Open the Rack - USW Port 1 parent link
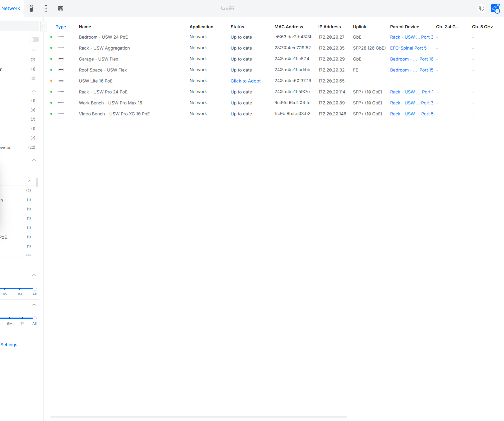504x421 pixels. coord(412,92)
